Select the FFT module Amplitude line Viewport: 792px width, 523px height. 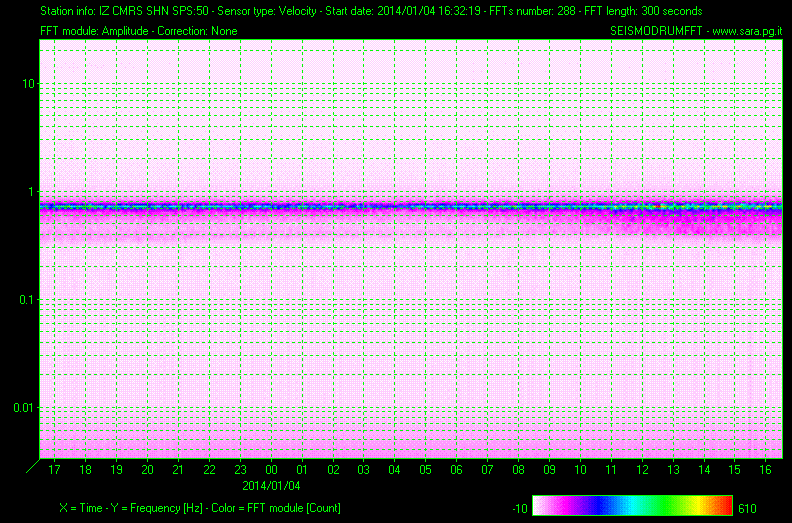[139, 31]
